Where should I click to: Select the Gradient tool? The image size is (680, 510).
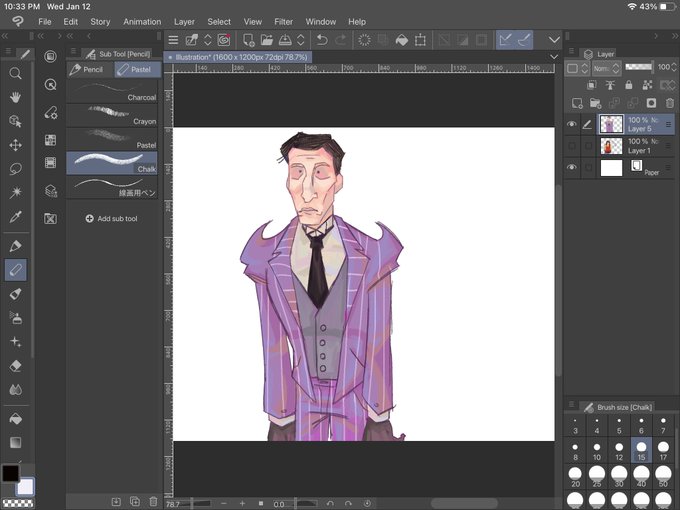pyautogui.click(x=15, y=442)
